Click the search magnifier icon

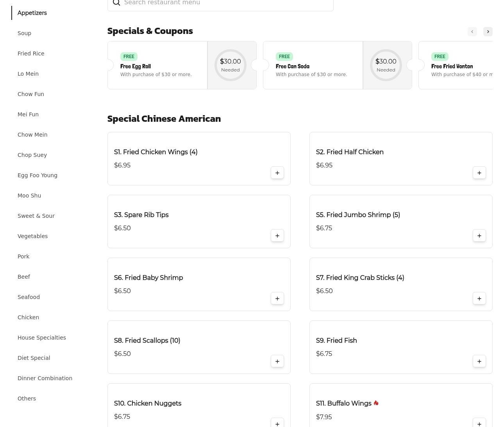tap(116, 3)
